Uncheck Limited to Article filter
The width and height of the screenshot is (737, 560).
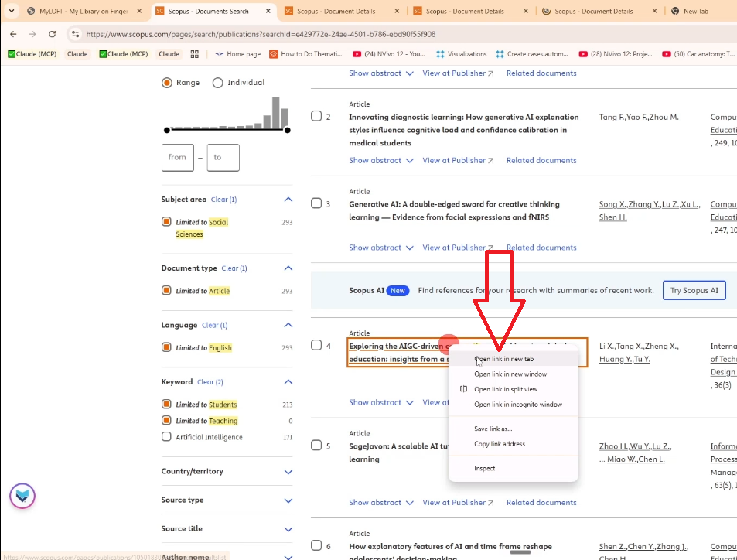(166, 290)
